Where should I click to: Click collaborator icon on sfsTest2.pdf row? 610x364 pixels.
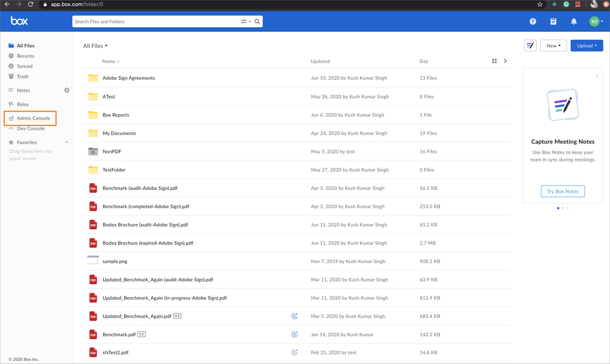pyautogui.click(x=295, y=352)
